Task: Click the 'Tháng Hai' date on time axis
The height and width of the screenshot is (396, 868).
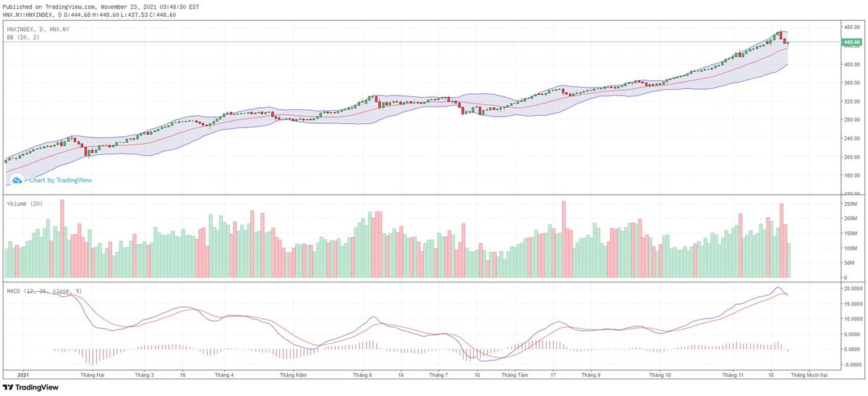Action: (93, 375)
